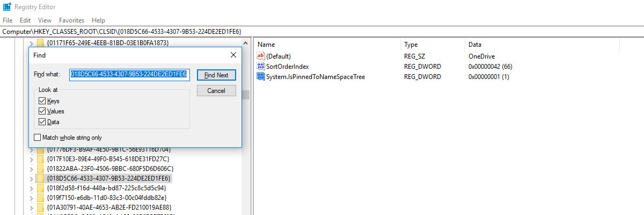The image size is (644, 215).
Task: Click folder icon of {01171F65-249E-4EEB-81BD-03E1B0FA1873}
Action: pos(41,43)
